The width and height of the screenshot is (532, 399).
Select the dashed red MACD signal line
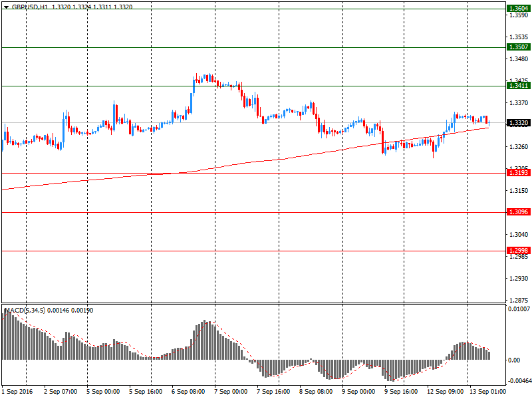click(x=247, y=346)
